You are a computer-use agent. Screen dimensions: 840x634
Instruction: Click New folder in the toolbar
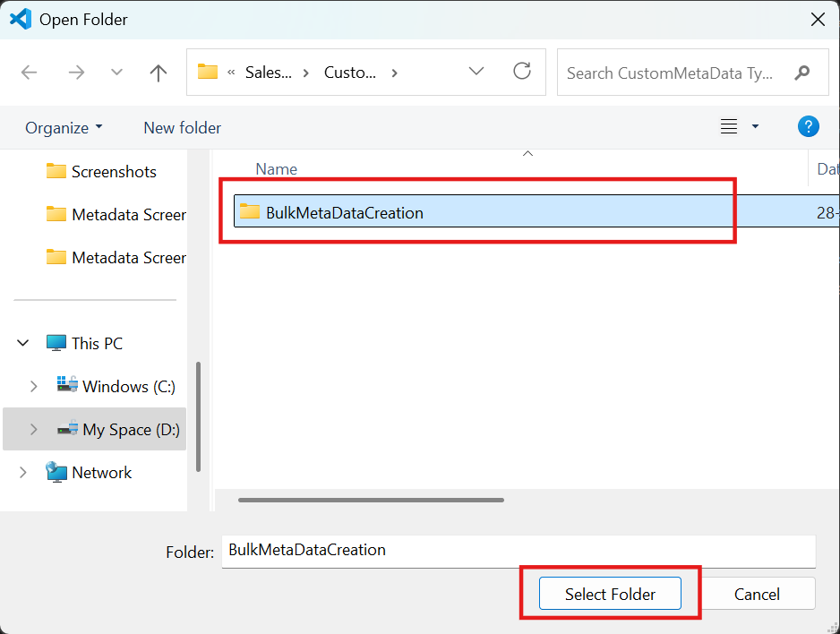182,127
